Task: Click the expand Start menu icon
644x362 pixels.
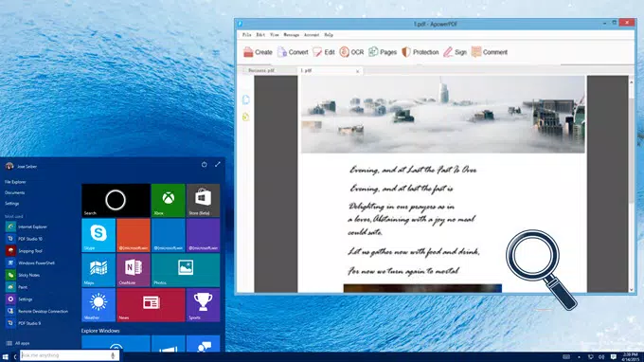Action: point(218,164)
